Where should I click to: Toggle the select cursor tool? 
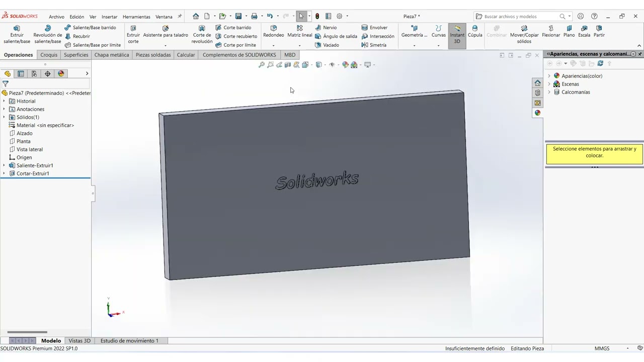pyautogui.click(x=301, y=16)
